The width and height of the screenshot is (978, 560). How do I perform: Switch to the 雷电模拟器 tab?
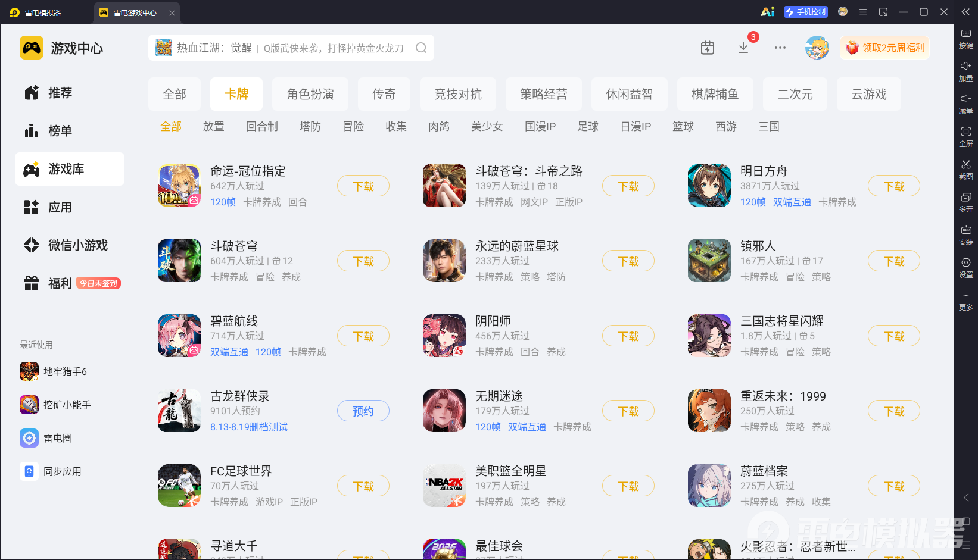pyautogui.click(x=43, y=12)
